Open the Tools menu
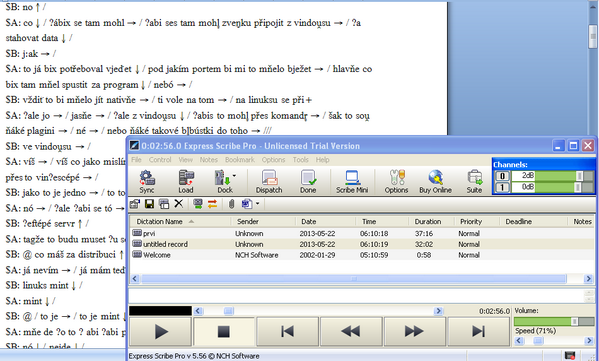This screenshot has height=361, width=599. [x=301, y=160]
